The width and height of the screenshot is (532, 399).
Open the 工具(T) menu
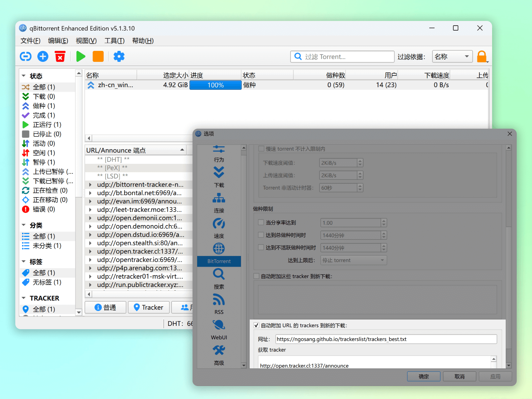pyautogui.click(x=114, y=41)
